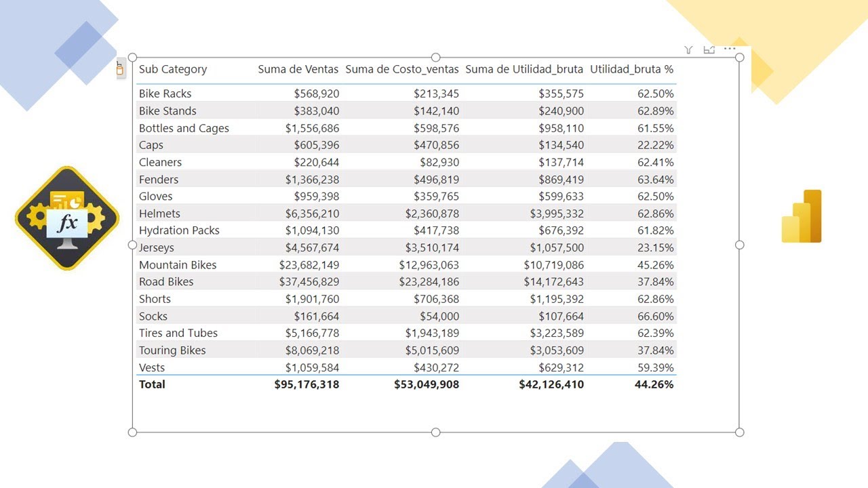Select the Mountain Bikes row label
868x488 pixels.
pyautogui.click(x=178, y=265)
